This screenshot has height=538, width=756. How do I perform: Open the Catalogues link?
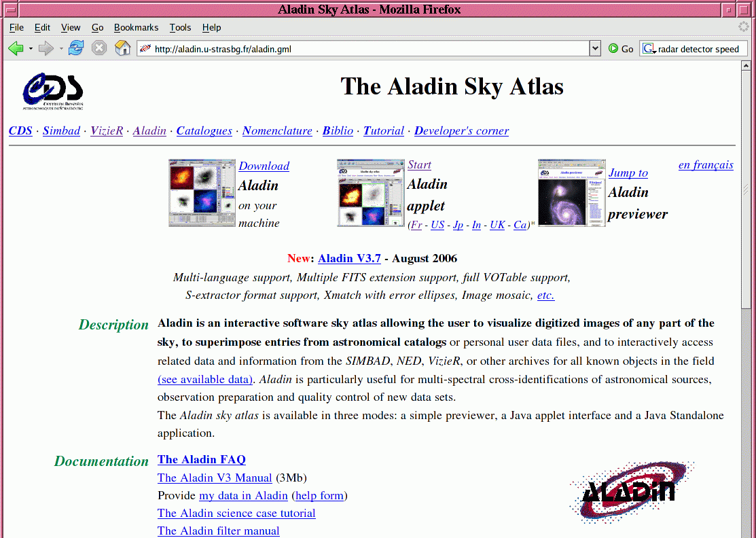(x=204, y=130)
